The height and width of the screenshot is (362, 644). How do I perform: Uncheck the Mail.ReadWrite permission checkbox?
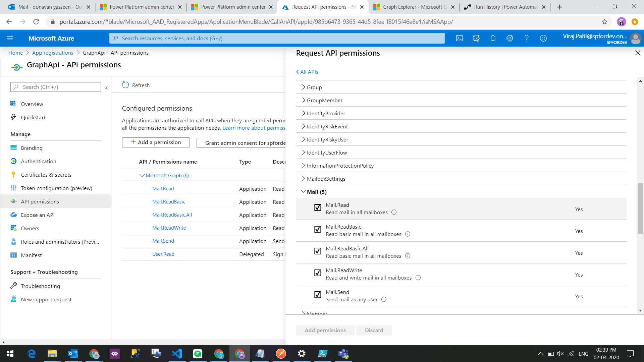(x=317, y=273)
